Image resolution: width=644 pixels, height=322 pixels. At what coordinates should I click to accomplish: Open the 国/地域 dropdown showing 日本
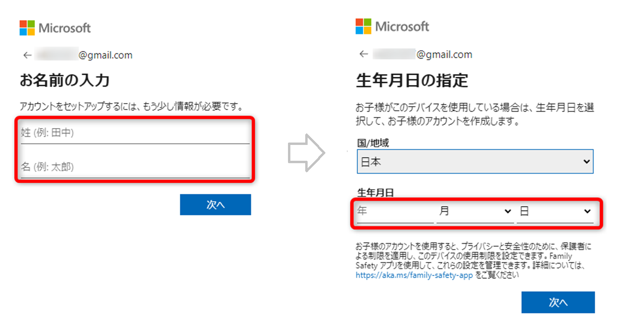pos(475,162)
